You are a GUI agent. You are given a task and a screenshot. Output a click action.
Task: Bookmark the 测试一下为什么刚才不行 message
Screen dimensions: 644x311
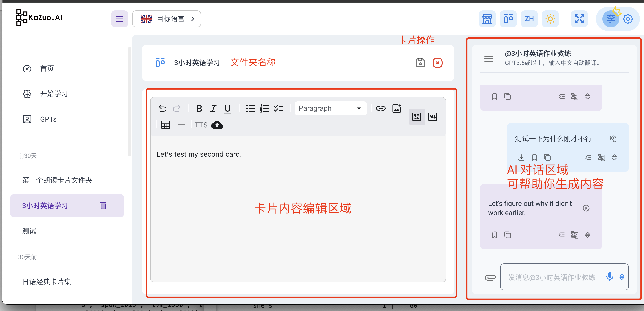pyautogui.click(x=534, y=158)
